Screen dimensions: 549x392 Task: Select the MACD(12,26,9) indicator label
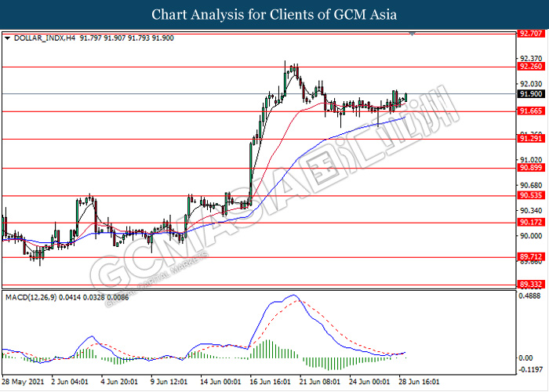click(31, 297)
